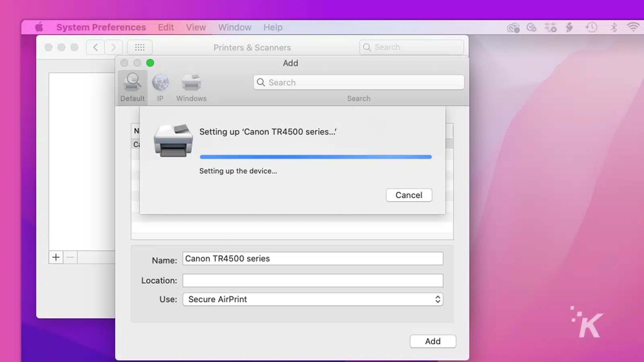644x362 pixels.
Task: Open the Use driver dropdown Secure AirPrint
Action: coord(313,299)
